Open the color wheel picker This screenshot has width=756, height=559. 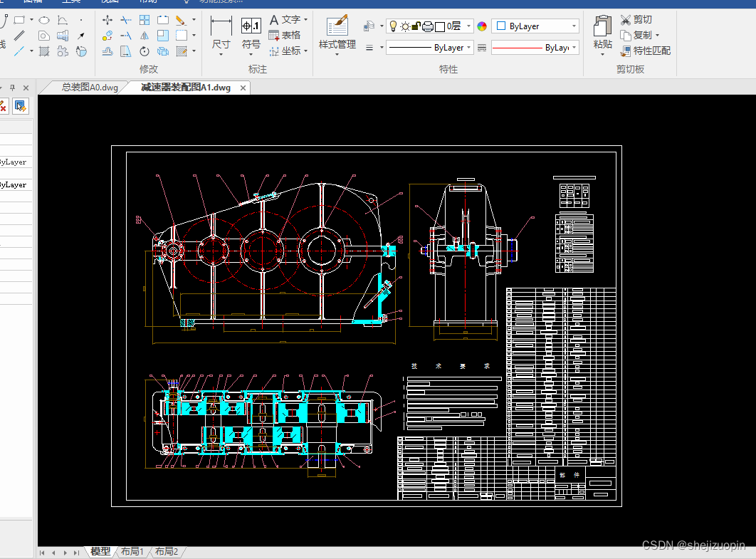click(482, 26)
